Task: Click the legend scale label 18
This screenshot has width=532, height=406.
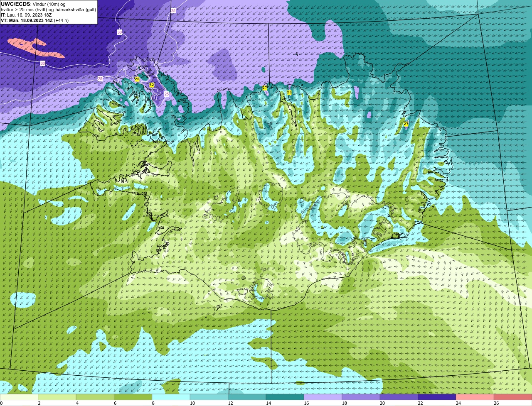Action: [344, 403]
